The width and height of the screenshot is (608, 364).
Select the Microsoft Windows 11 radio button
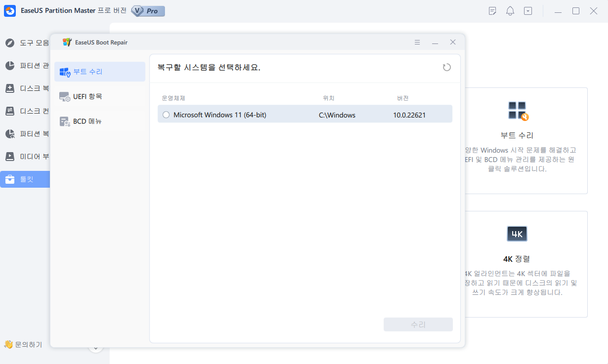click(x=166, y=115)
